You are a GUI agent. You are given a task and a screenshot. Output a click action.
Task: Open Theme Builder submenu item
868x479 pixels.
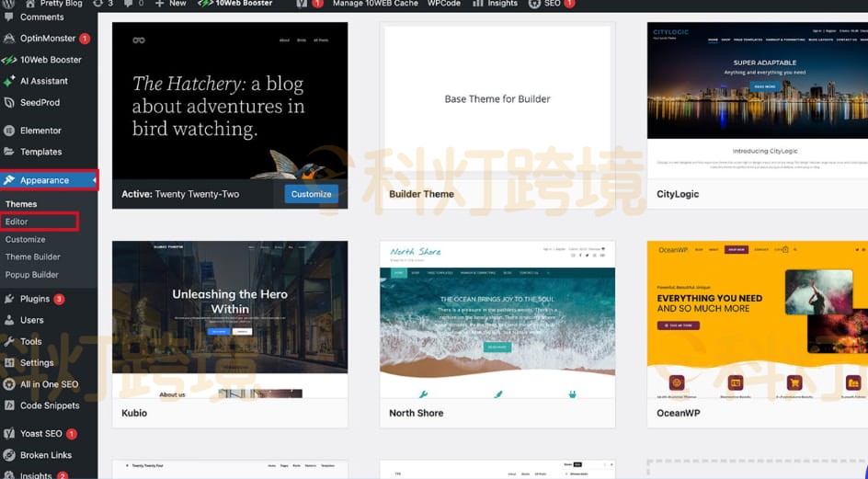pos(33,257)
